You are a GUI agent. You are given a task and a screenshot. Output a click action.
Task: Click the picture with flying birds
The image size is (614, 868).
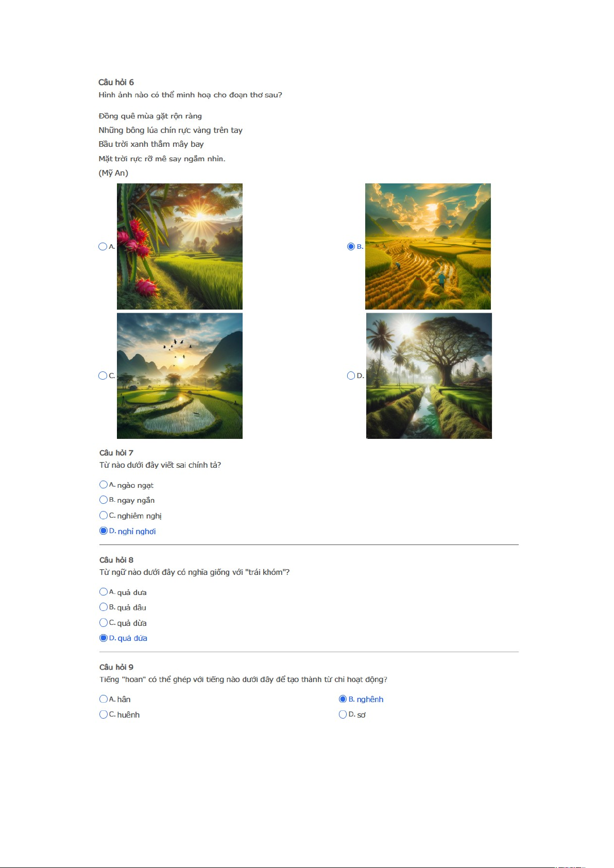coord(180,376)
